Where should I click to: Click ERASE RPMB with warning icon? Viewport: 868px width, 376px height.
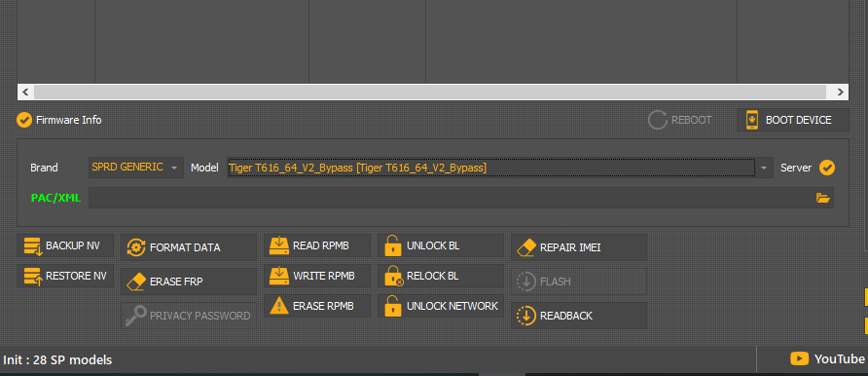(x=317, y=306)
